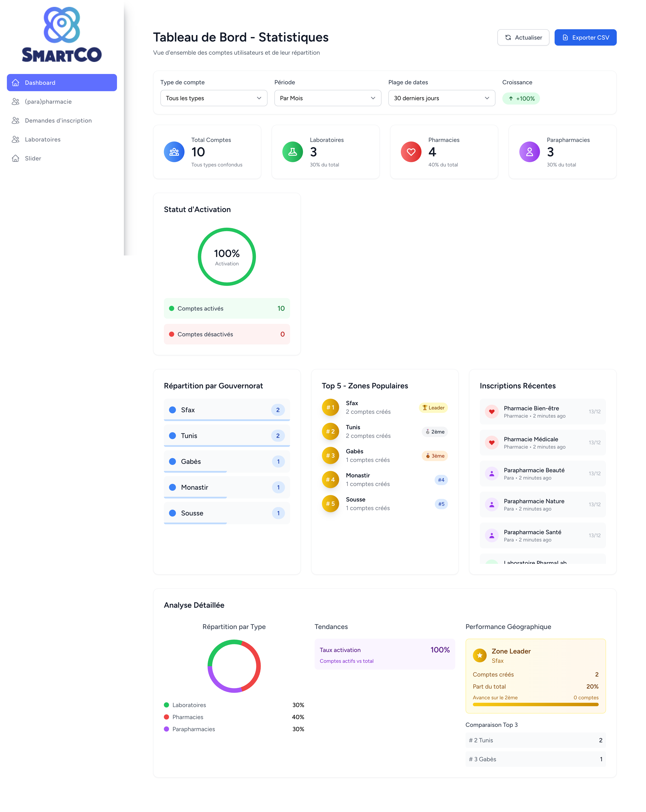Click the Laboratoires green flask icon
The height and width of the screenshot is (812, 646).
(293, 152)
